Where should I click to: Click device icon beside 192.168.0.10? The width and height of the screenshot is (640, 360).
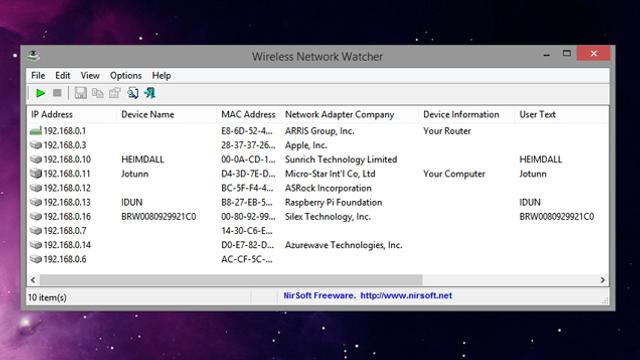tap(36, 160)
